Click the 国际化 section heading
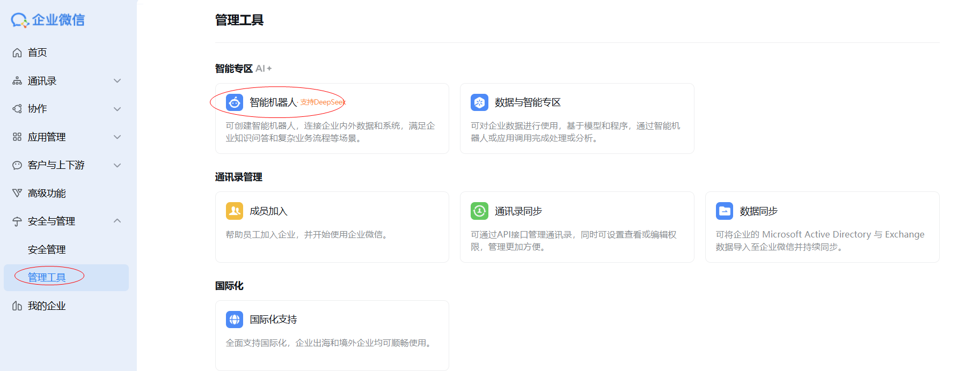980x371 pixels. point(229,286)
